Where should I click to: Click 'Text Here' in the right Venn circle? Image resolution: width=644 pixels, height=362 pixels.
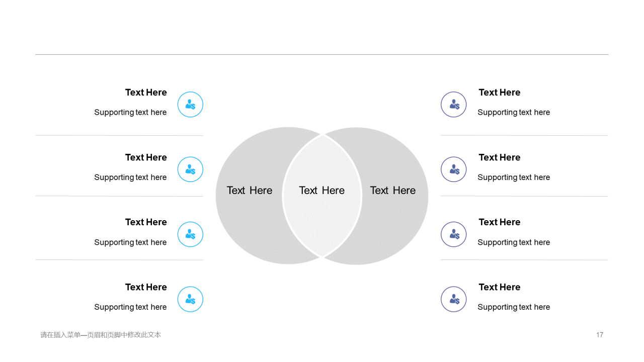point(393,191)
